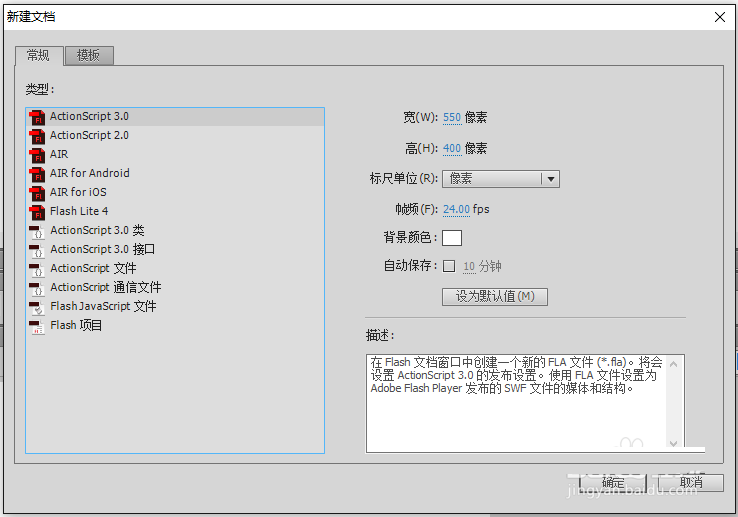Viewport: 738px width, 517px height.
Task: Choose AIR from the type list
Action: [175, 154]
